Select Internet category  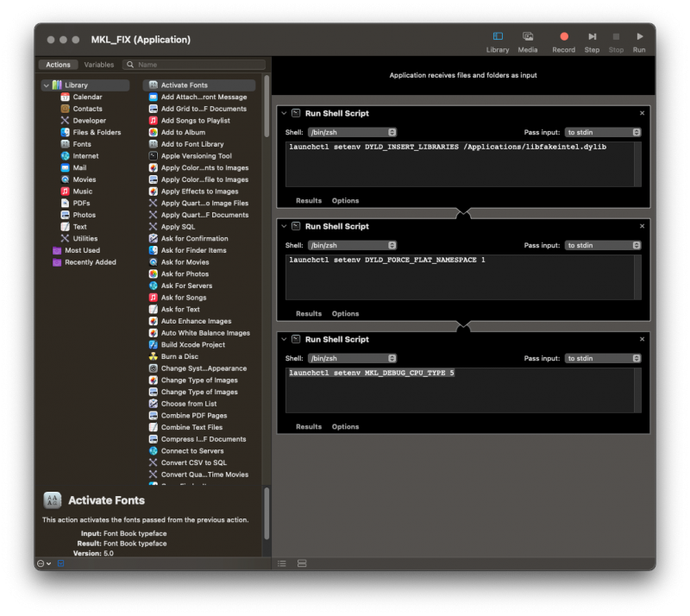(85, 156)
